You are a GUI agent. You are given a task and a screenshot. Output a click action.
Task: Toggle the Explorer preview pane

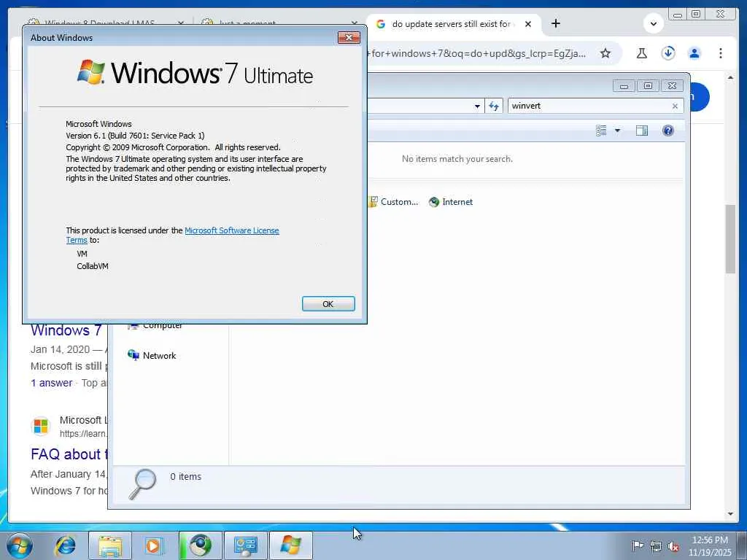click(642, 131)
